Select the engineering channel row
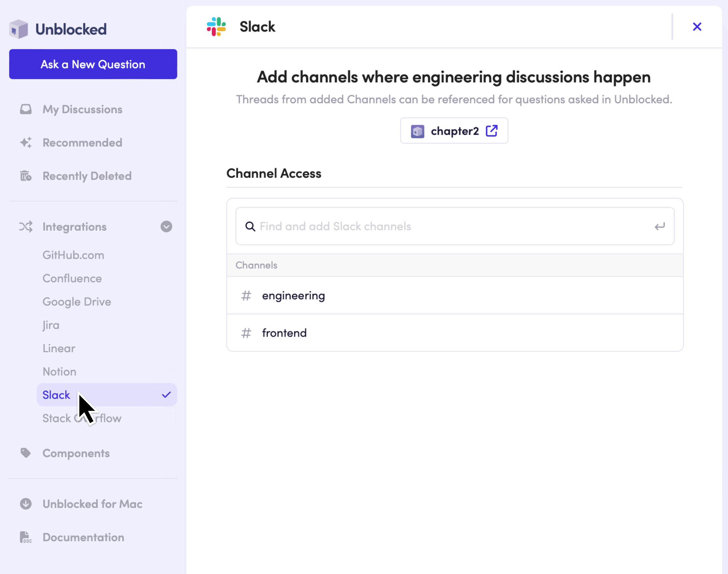This screenshot has height=574, width=728. (x=455, y=295)
